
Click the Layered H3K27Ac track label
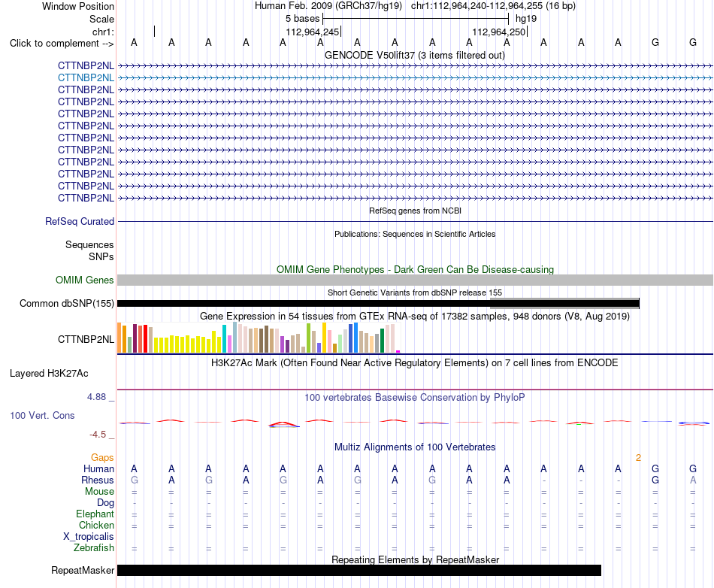tap(49, 374)
